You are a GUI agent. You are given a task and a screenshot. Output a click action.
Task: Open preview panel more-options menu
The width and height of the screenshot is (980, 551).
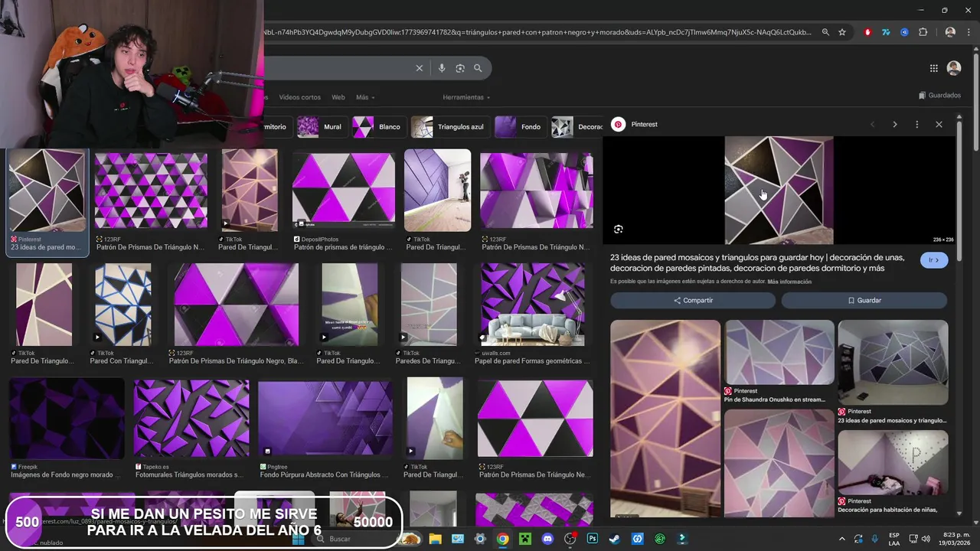click(916, 124)
